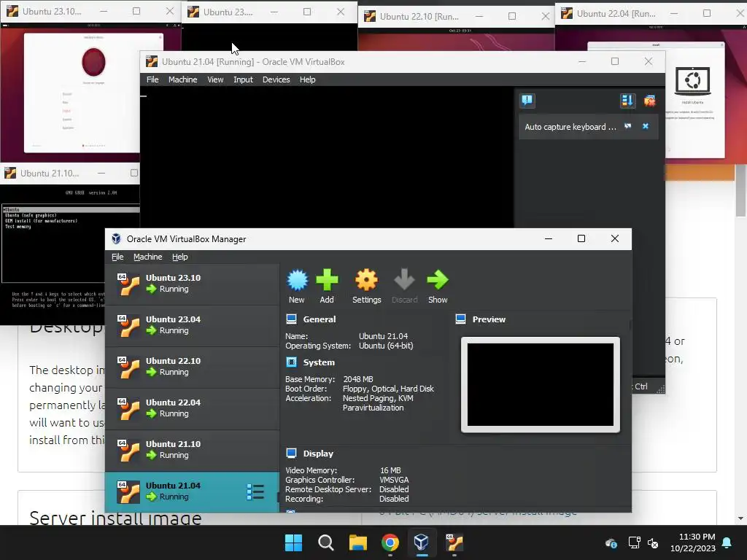747x560 pixels.
Task: Click the Right Ctrl host key indicator
Action: (640, 386)
